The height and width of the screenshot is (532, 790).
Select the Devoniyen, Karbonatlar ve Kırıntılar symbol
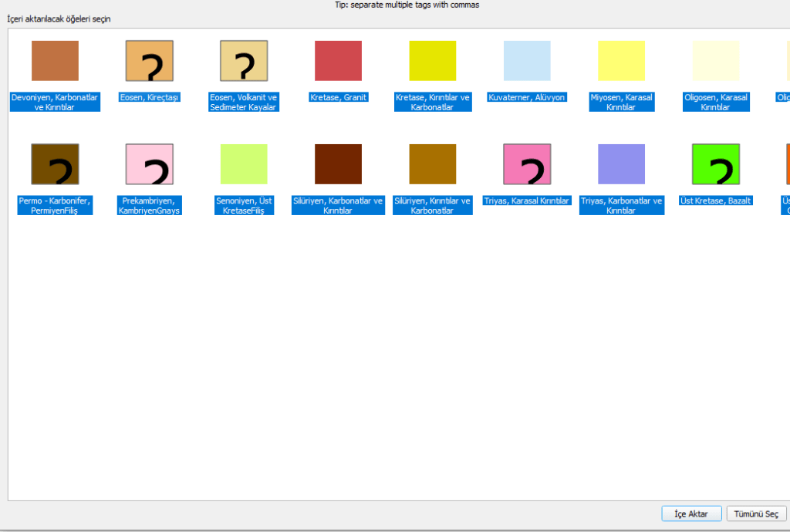[x=55, y=61]
